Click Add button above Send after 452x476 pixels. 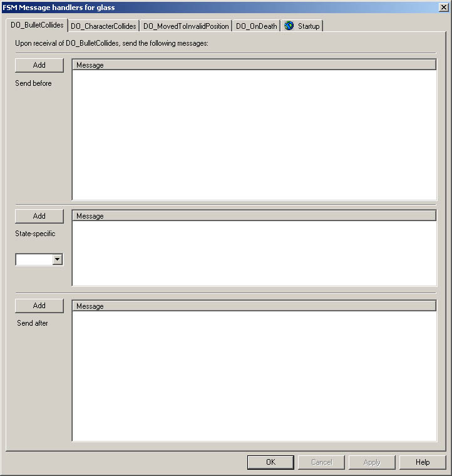coord(39,306)
